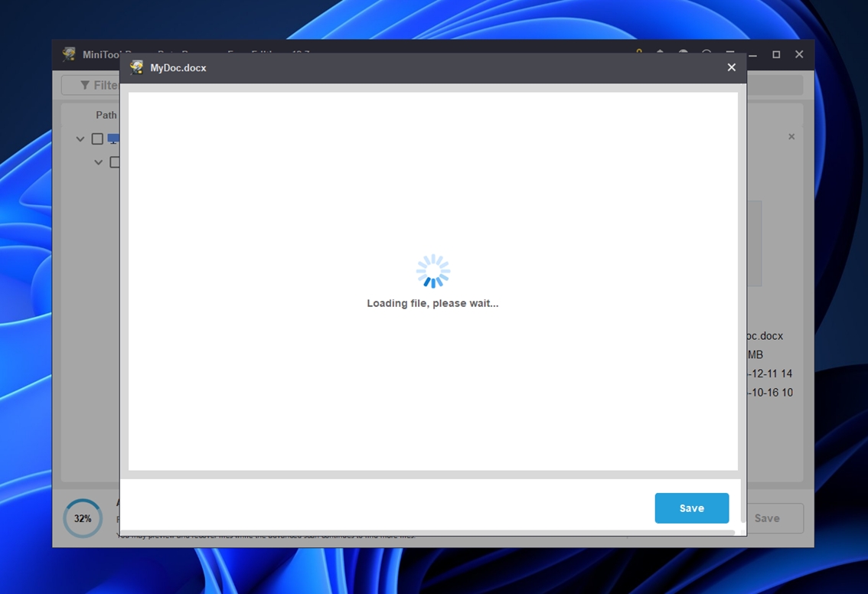
Task: Click the loading spinner in preview area
Action: pyautogui.click(x=432, y=271)
